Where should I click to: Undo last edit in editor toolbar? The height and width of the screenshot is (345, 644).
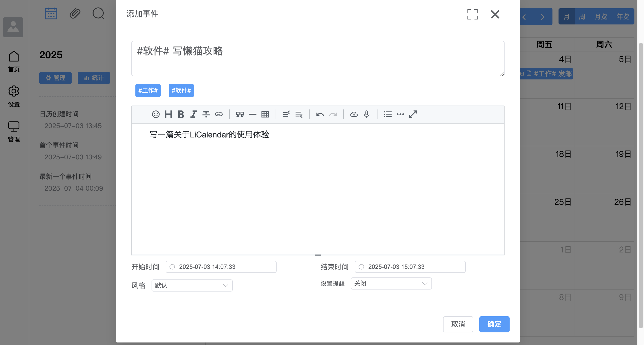point(320,114)
